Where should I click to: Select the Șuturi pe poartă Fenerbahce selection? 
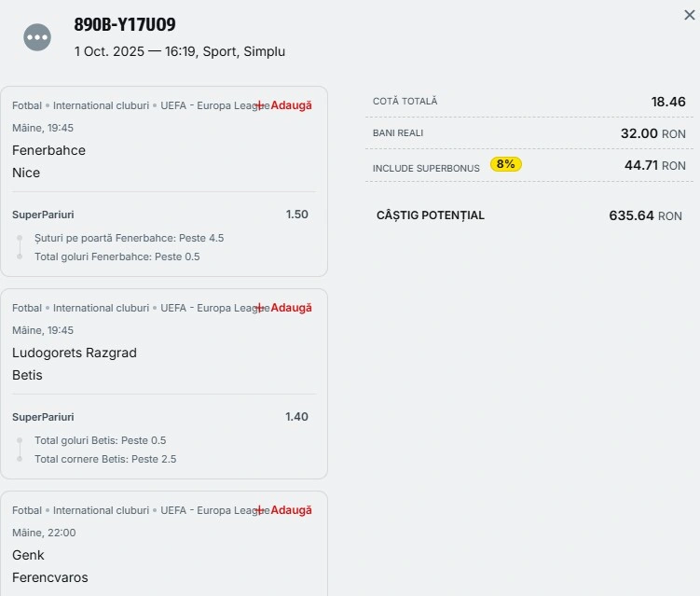[129, 238]
